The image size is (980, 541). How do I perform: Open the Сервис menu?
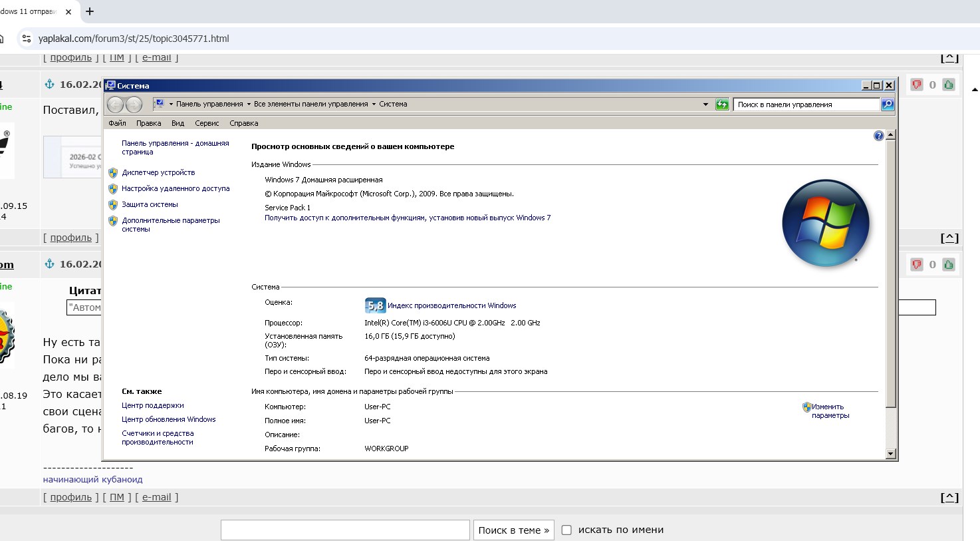click(207, 123)
